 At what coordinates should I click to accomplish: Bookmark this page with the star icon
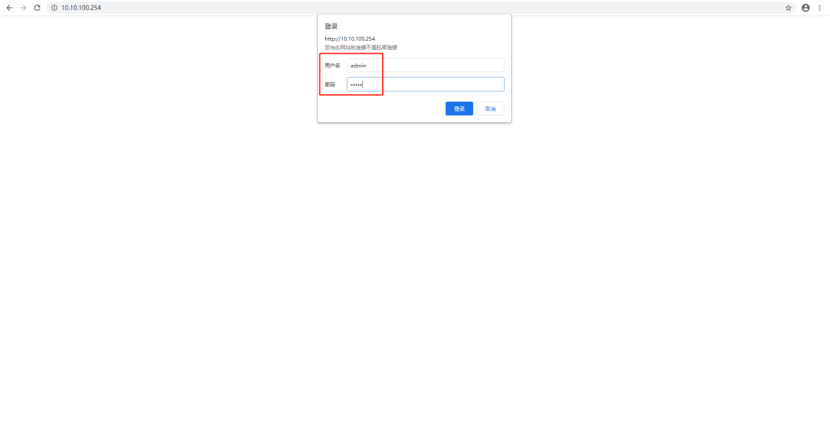pyautogui.click(x=788, y=7)
